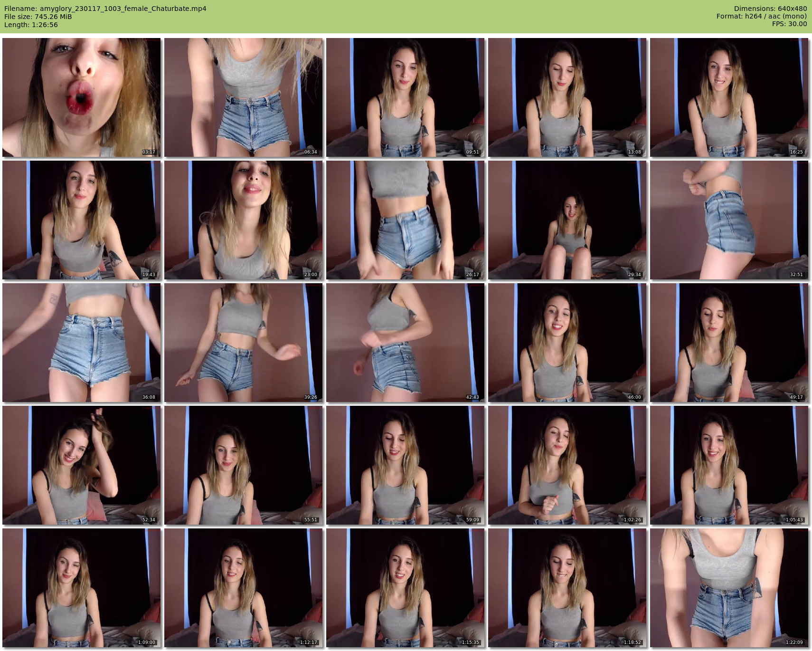Select the thumbnail at 32:51
The width and height of the screenshot is (812, 651).
pos(729,220)
